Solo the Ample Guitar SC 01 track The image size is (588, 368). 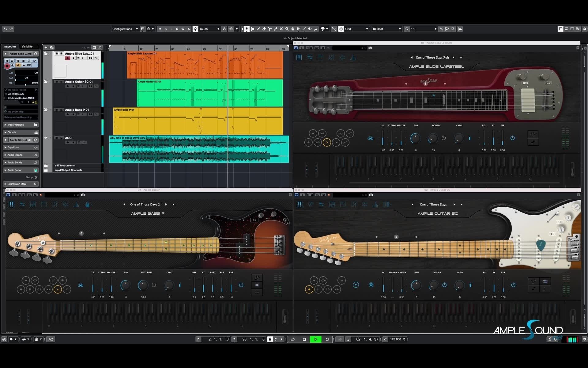61,82
